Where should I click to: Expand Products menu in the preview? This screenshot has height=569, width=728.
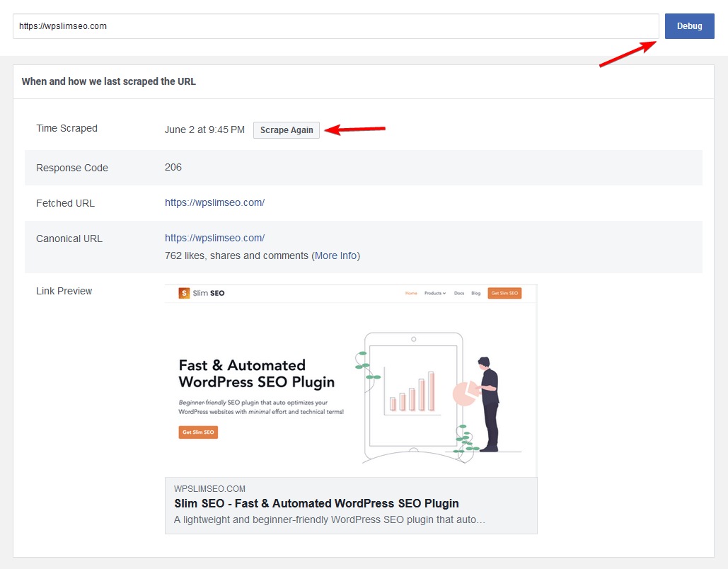point(435,293)
